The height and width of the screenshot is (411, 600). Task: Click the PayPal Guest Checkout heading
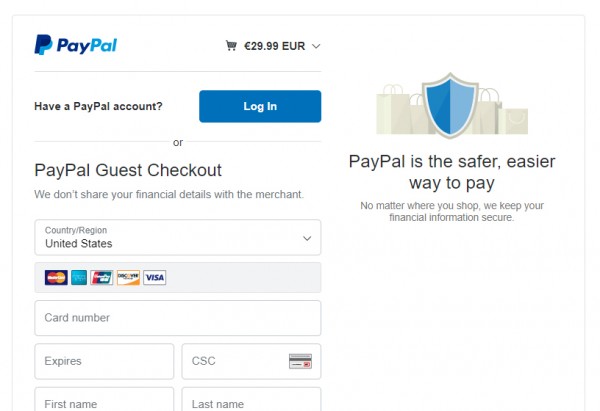pos(128,170)
